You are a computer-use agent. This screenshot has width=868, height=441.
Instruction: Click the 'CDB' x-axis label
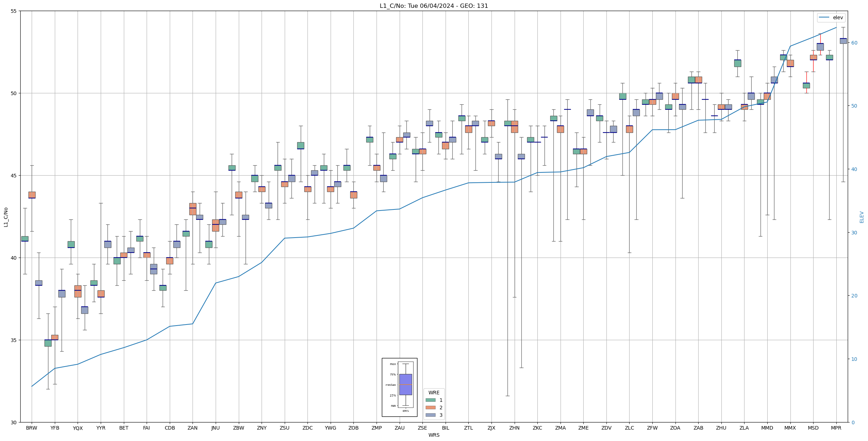170,428
